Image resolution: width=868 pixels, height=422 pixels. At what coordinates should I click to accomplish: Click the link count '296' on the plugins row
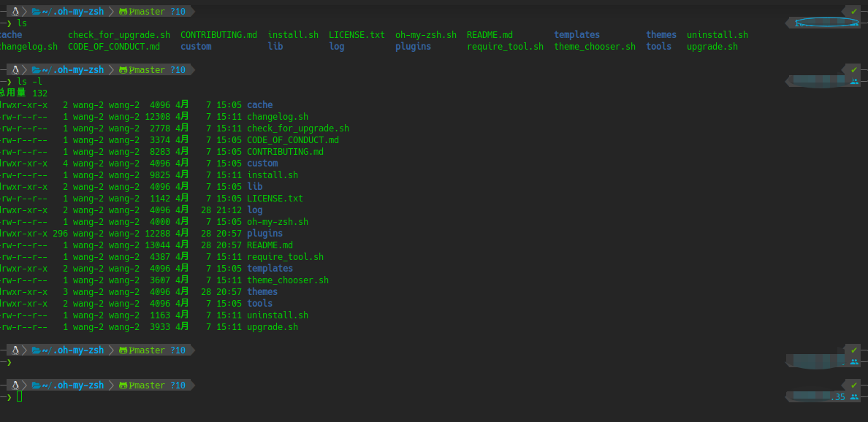(61, 234)
